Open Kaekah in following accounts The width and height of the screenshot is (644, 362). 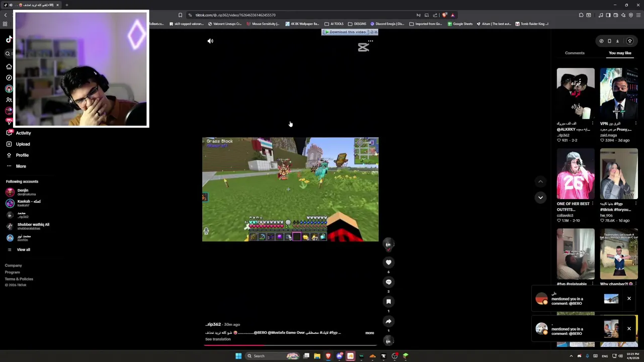tap(23, 203)
